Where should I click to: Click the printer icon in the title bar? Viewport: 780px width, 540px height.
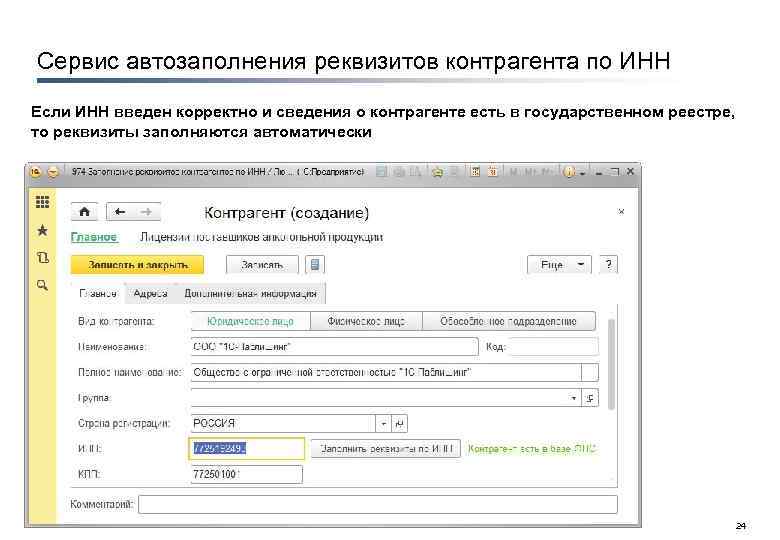399,172
